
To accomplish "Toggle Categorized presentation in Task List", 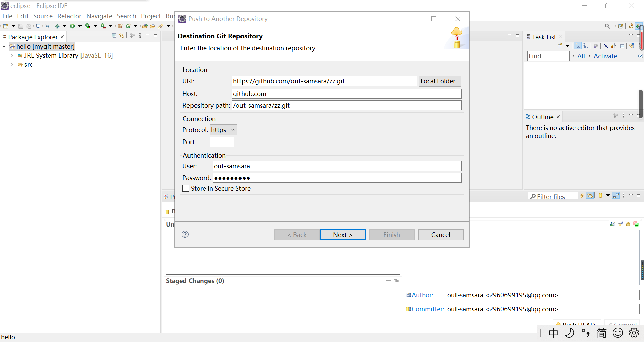I will click(x=578, y=46).
